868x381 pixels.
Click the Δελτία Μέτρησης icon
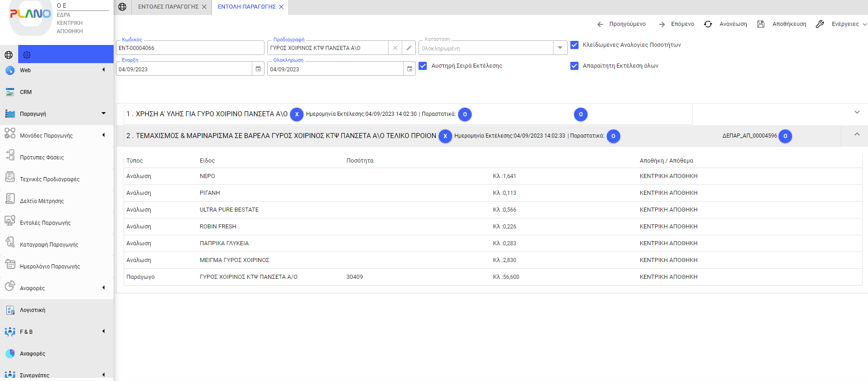coord(10,198)
